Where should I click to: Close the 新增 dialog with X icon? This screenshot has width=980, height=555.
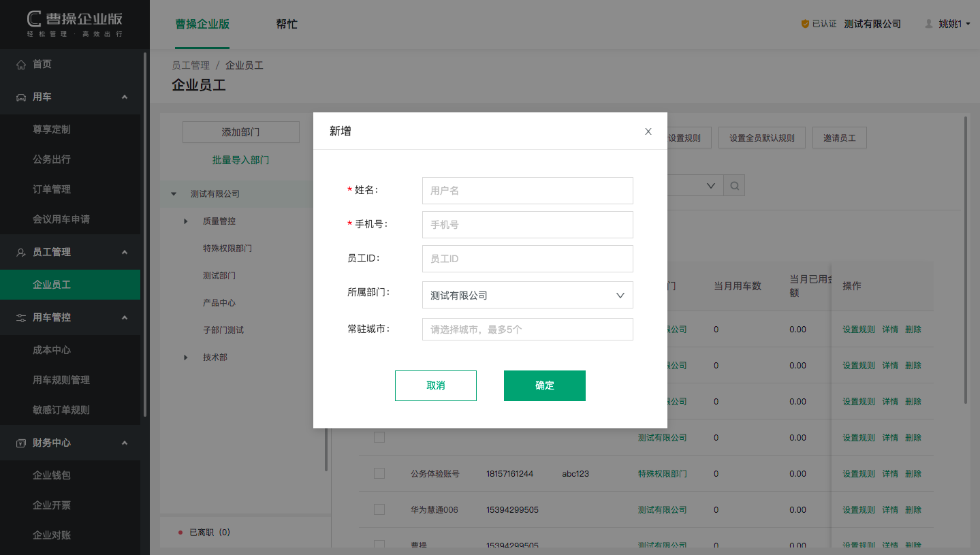pos(648,131)
